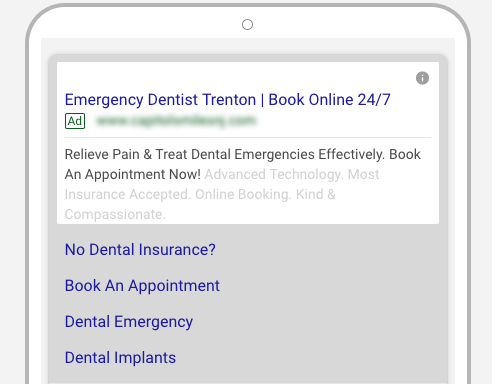Click the blurred green display URL
Screen dimensions: 492x384
[x=176, y=121]
